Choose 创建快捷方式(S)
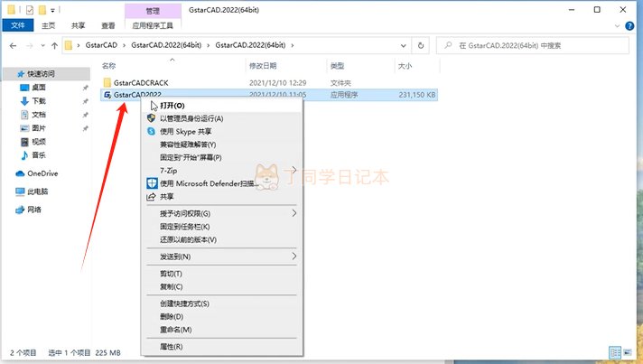This screenshot has height=364, width=643. click(184, 303)
